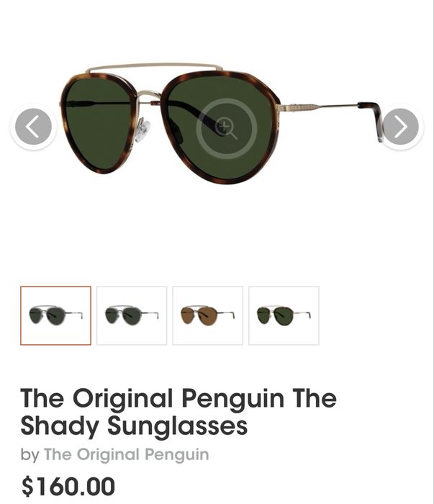
Task: Click the product title The Shady Sunglasses
Action: click(x=178, y=412)
